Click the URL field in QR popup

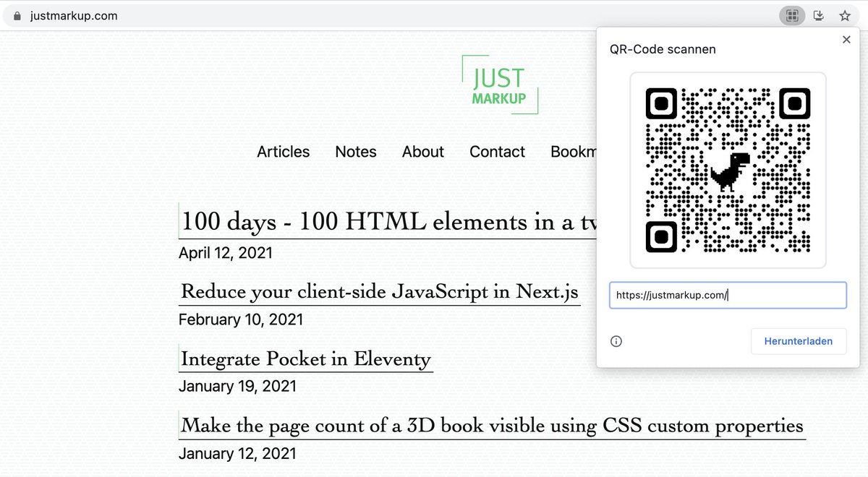(x=728, y=295)
